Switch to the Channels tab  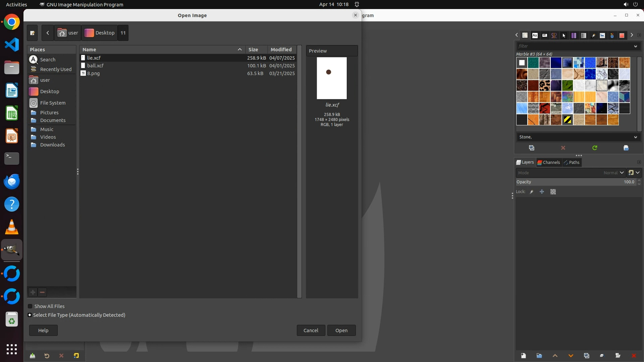tap(549, 163)
